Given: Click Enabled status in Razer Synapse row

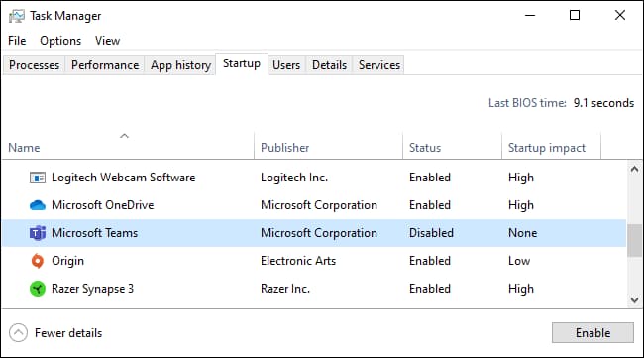Looking at the screenshot, I should 430,289.
